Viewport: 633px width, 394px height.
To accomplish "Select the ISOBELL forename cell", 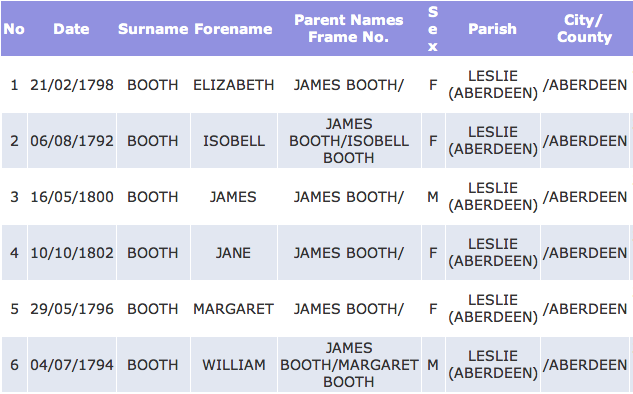I will pyautogui.click(x=234, y=141).
